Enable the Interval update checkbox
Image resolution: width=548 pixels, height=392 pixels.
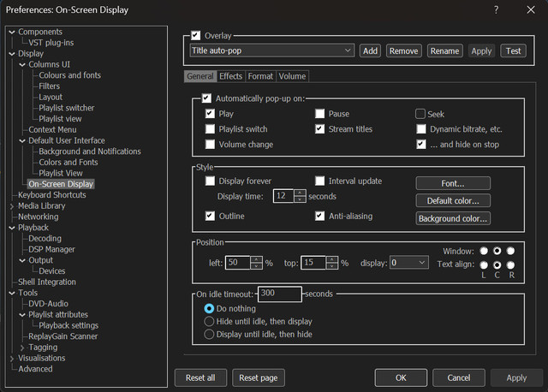pyautogui.click(x=319, y=181)
